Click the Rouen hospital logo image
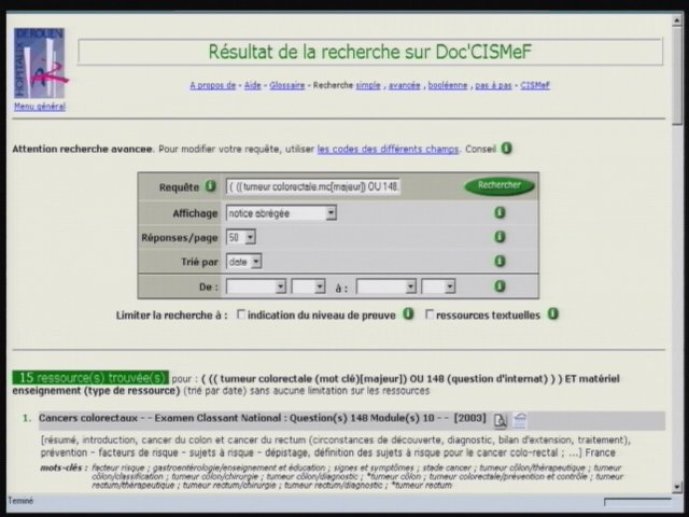Screen dimensions: 689x517 click(x=40, y=63)
